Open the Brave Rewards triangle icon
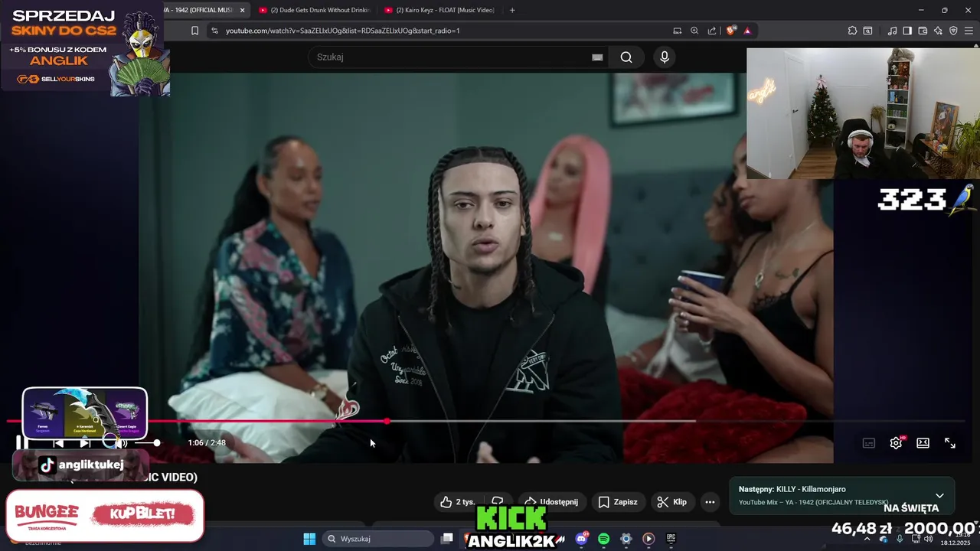Viewport: 980px width, 551px height. pyautogui.click(x=747, y=31)
